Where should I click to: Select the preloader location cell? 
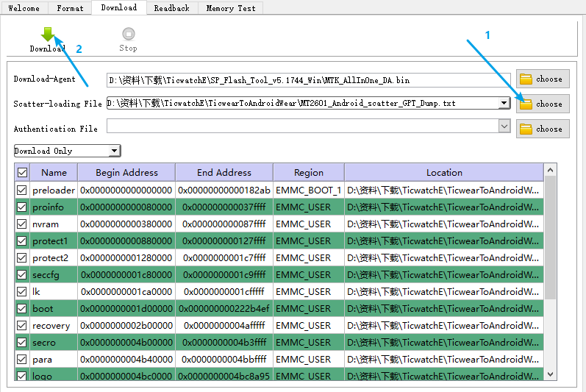444,190
